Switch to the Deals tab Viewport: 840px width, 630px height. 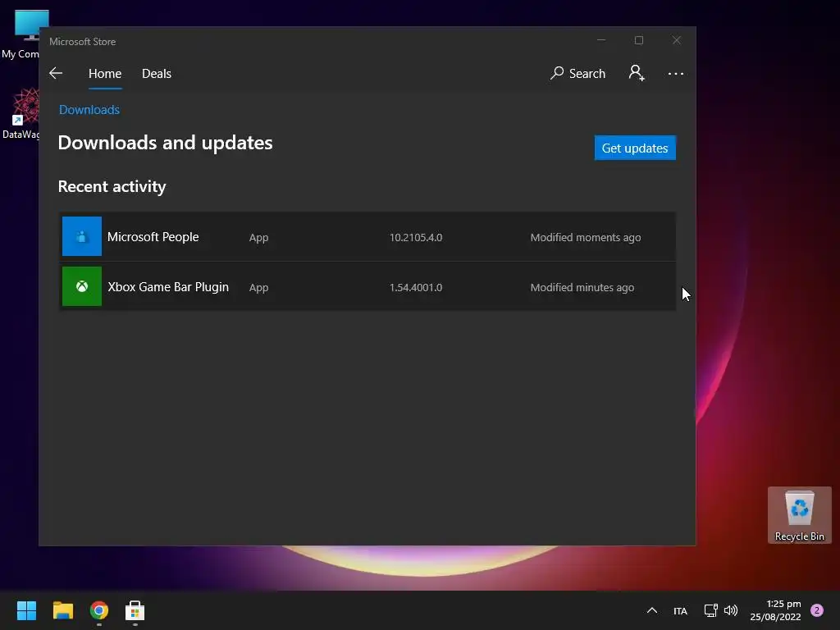(x=157, y=73)
